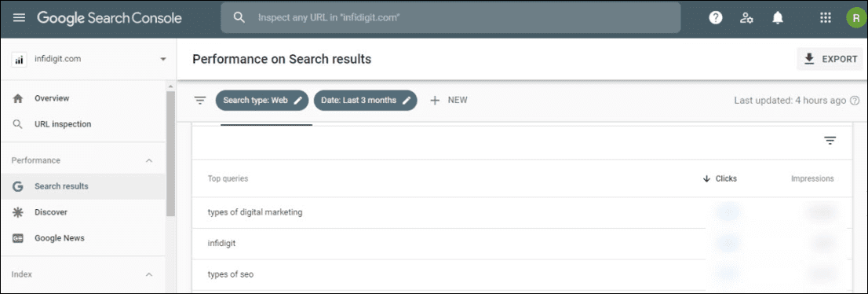Open the account avatar R
This screenshot has width=868, height=294.
[855, 18]
